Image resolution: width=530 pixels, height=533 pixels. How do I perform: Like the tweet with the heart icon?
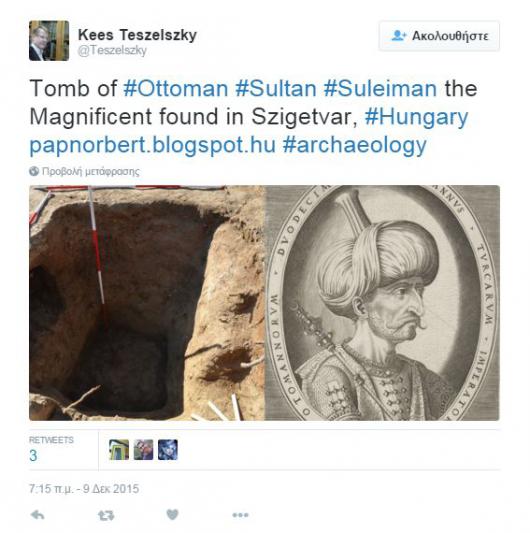click(172, 515)
